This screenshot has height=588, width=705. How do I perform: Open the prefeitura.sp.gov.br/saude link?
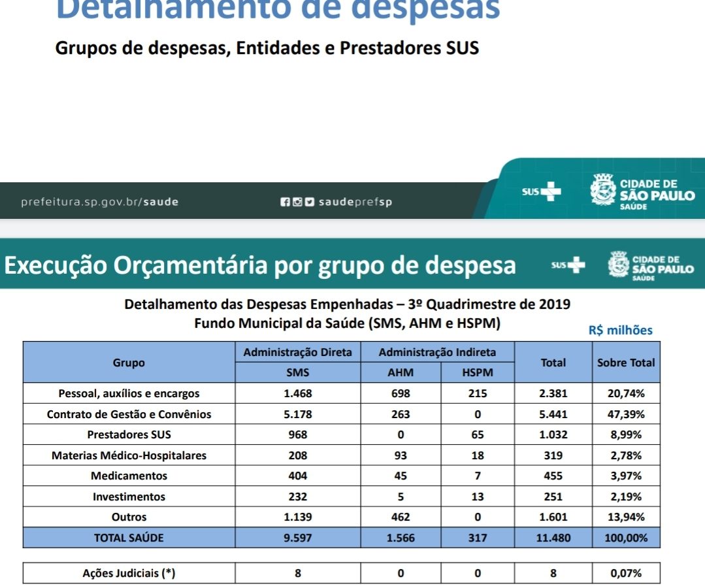pos(99,202)
